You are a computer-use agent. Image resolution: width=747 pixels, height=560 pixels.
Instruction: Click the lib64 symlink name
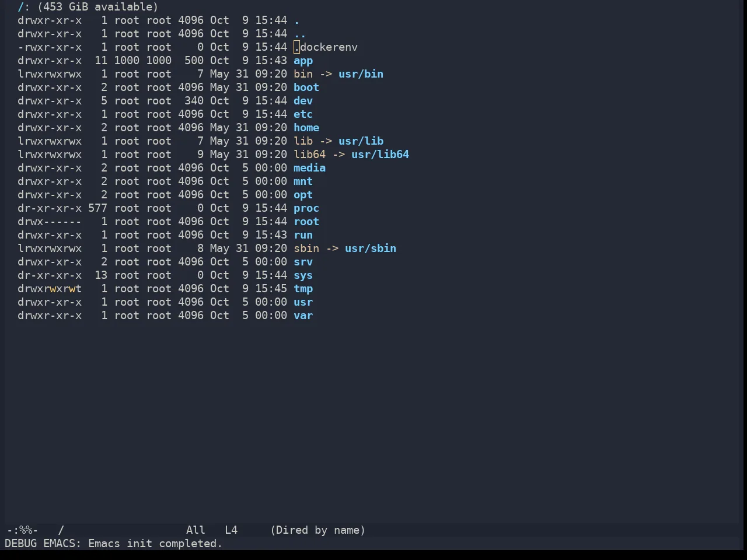point(309,155)
